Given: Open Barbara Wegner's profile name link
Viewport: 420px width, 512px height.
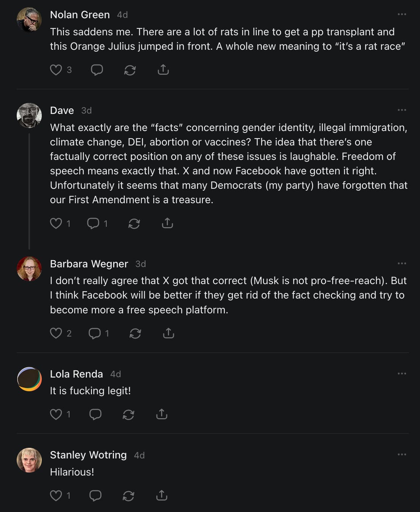Looking at the screenshot, I should 89,264.
